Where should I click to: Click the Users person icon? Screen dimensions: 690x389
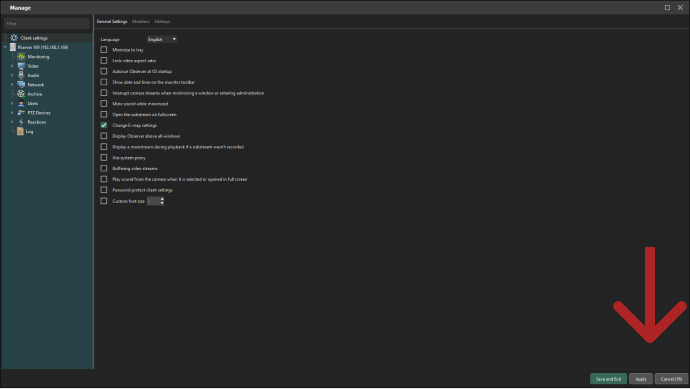point(21,103)
